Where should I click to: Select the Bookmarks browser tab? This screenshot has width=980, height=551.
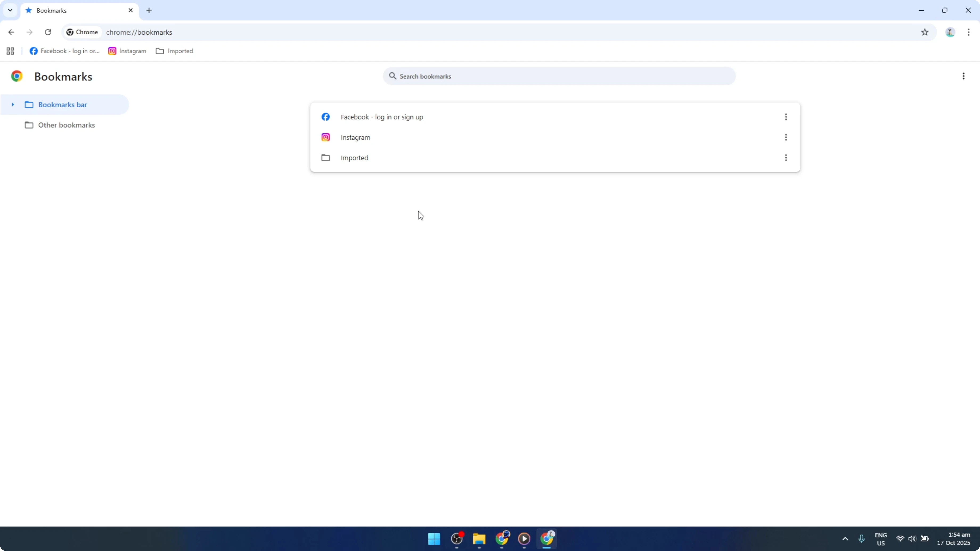pos(80,11)
